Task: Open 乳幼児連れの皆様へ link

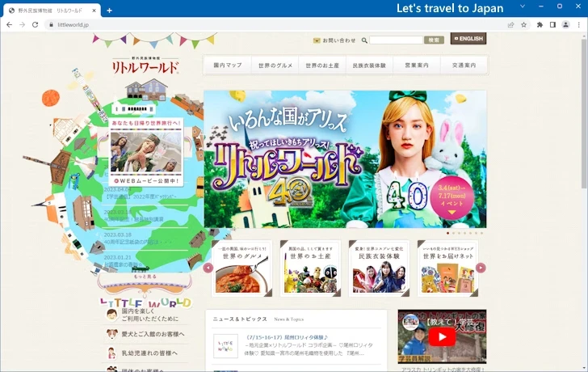Action: tap(149, 353)
